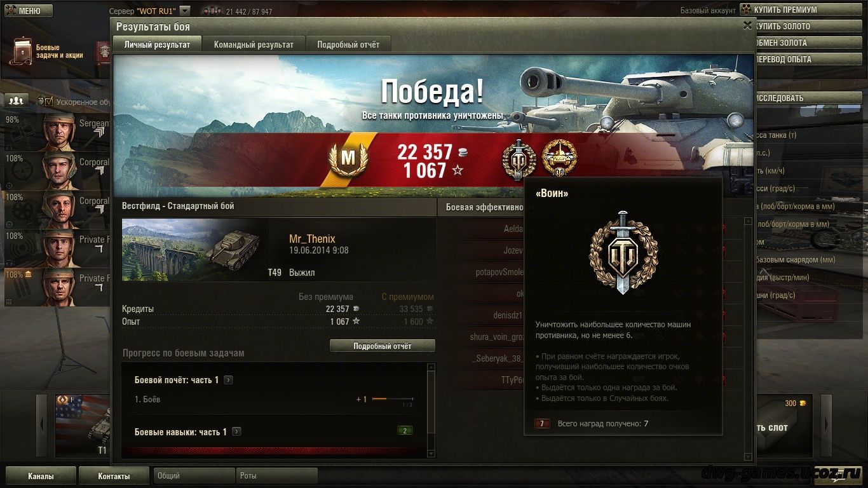Click the T49 tank map thumbnail
This screenshot has height=488, width=868.
(195, 250)
